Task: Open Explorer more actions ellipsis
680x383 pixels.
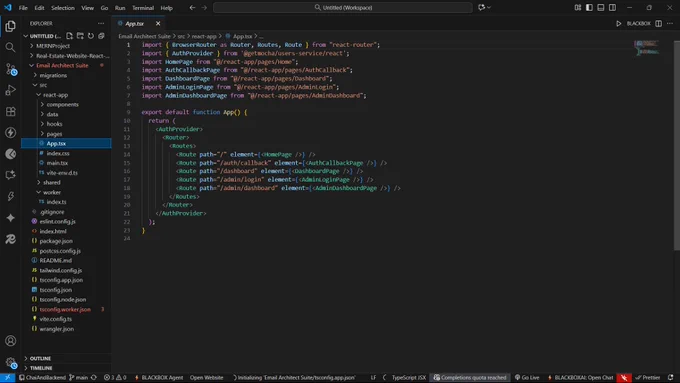Action: coord(101,23)
